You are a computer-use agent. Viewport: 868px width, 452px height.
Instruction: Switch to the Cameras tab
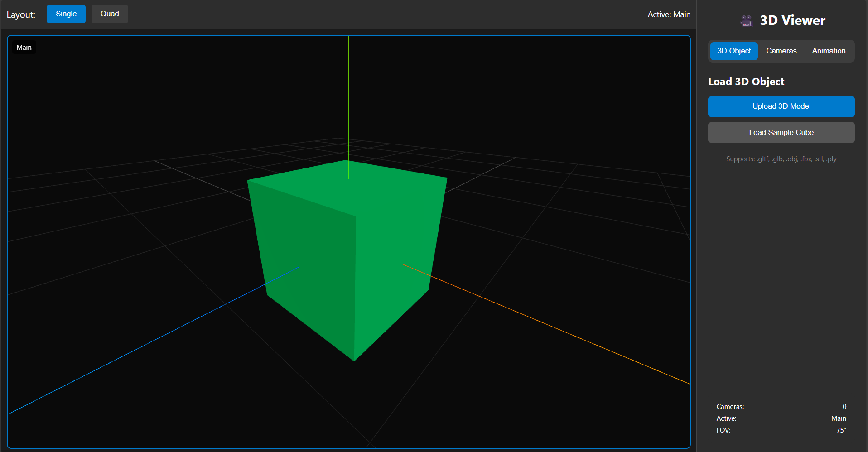781,51
